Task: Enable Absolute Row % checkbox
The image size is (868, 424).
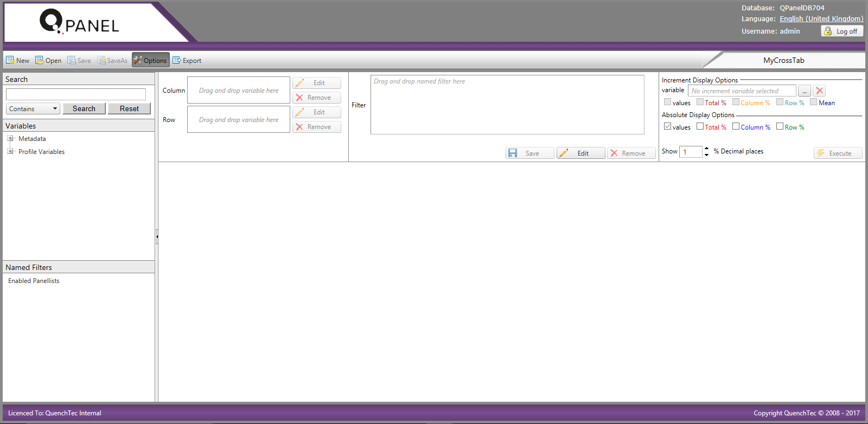Action: [x=780, y=126]
